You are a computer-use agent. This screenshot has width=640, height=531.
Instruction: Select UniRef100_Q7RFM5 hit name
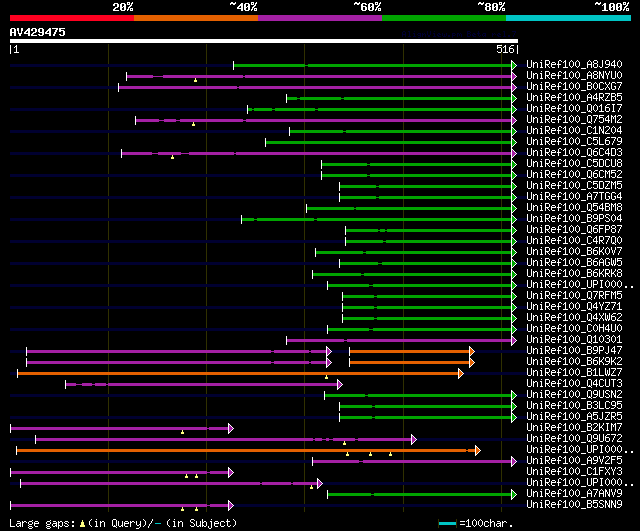(x=574, y=296)
